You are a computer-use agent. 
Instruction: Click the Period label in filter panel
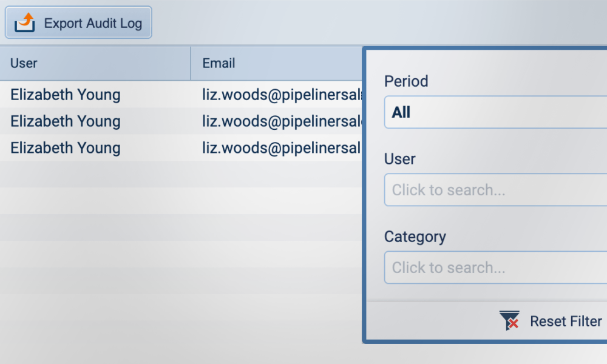point(406,81)
